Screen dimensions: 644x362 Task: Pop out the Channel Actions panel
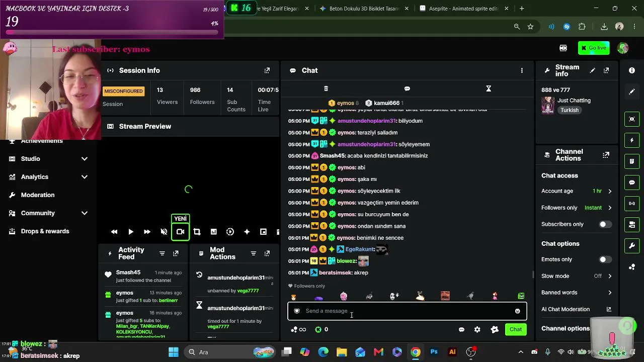click(606, 155)
